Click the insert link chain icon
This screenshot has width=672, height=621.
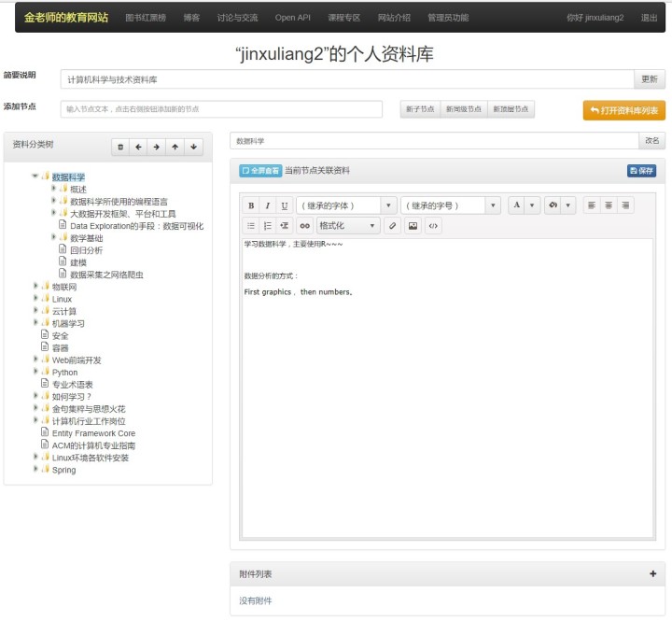click(x=304, y=226)
